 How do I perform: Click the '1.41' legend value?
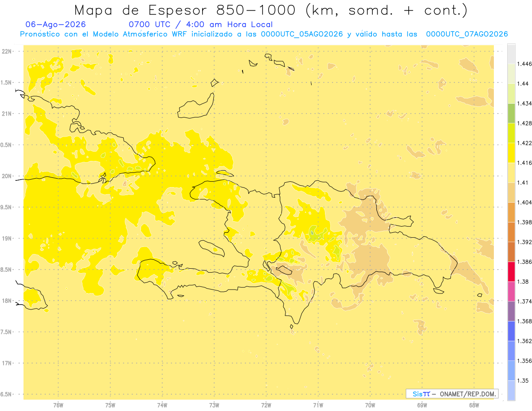pyautogui.click(x=523, y=183)
